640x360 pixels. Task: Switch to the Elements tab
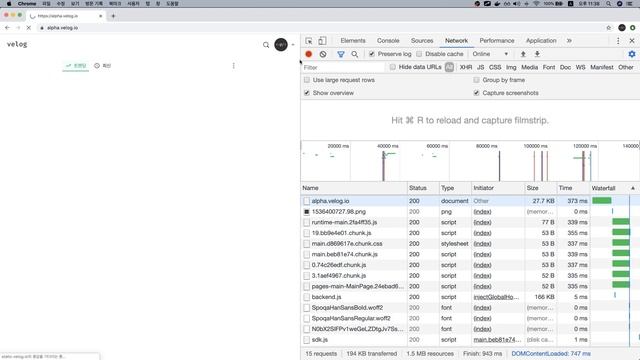[x=353, y=41]
